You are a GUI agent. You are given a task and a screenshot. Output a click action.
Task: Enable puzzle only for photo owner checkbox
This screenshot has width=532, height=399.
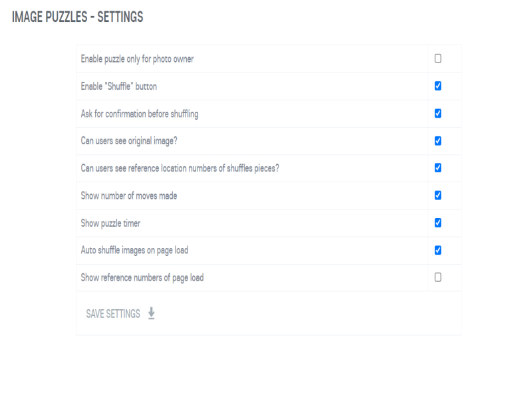(x=438, y=59)
